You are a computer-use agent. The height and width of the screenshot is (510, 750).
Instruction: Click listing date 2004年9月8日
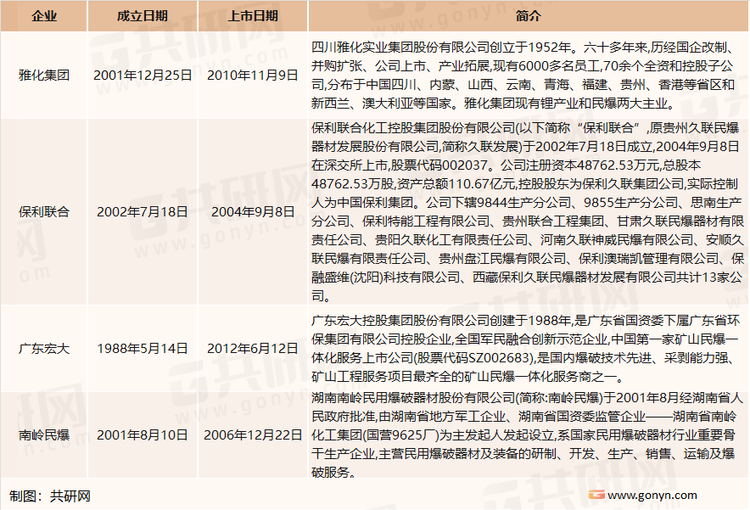point(253,211)
